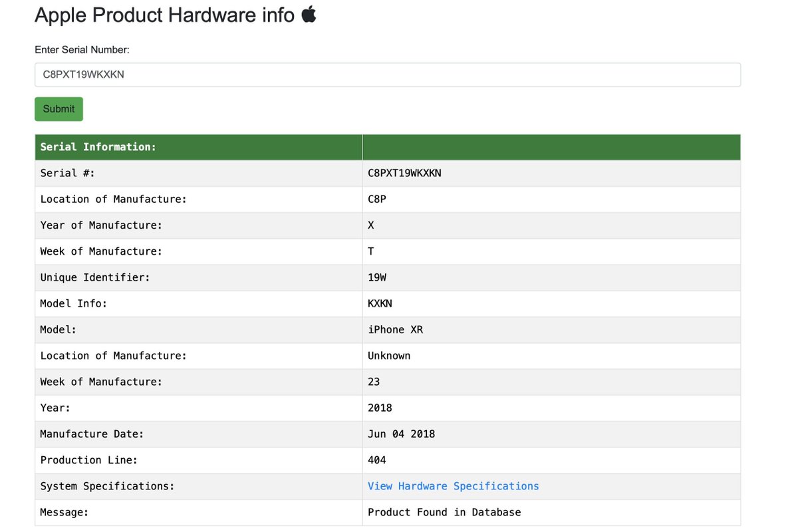Image resolution: width=798 pixels, height=532 pixels.
Task: Select the Model Info value KXKN
Action: click(x=380, y=303)
